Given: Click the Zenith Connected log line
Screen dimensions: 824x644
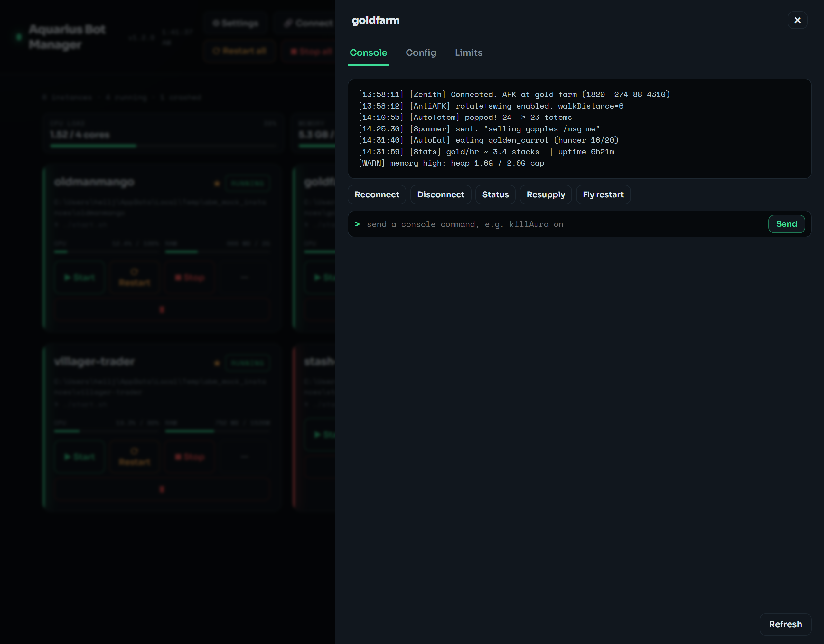Looking at the screenshot, I should (514, 94).
